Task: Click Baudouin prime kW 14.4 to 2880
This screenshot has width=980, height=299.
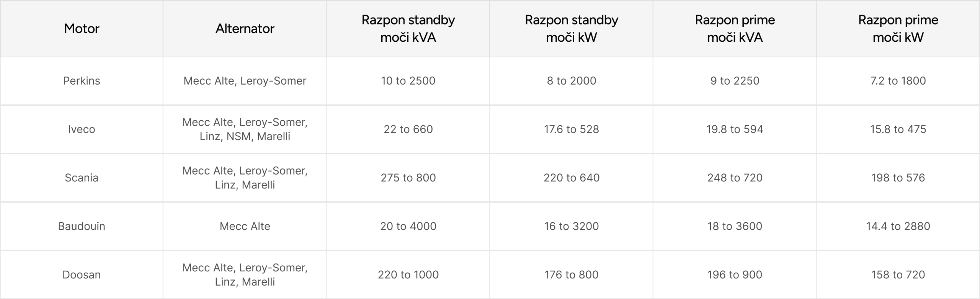Action: point(898,226)
